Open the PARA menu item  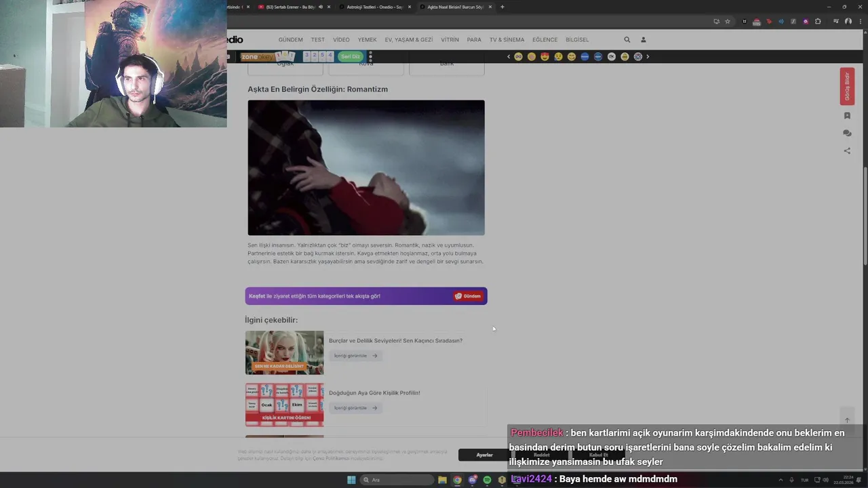[474, 40]
